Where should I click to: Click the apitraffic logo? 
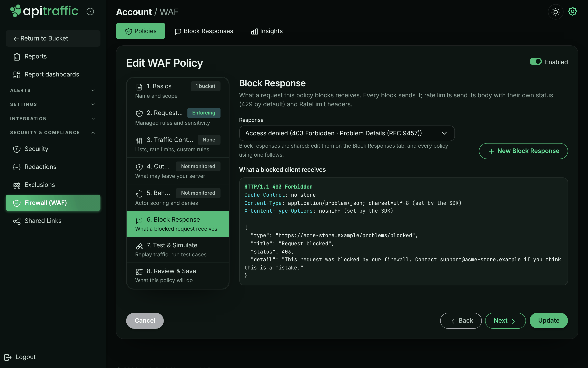(44, 11)
